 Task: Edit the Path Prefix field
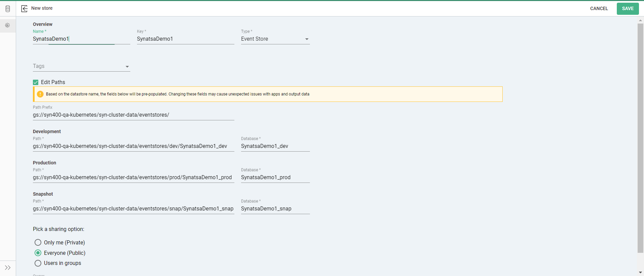pos(133,115)
